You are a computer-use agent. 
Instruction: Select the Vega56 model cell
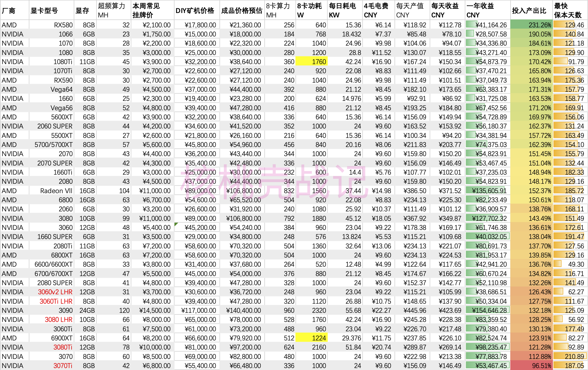pos(51,108)
